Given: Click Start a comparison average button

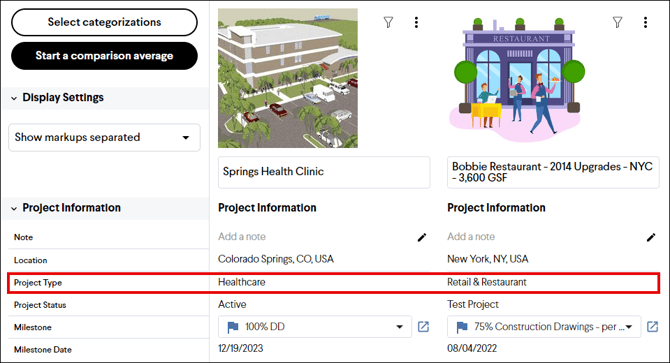Looking at the screenshot, I should tap(104, 56).
